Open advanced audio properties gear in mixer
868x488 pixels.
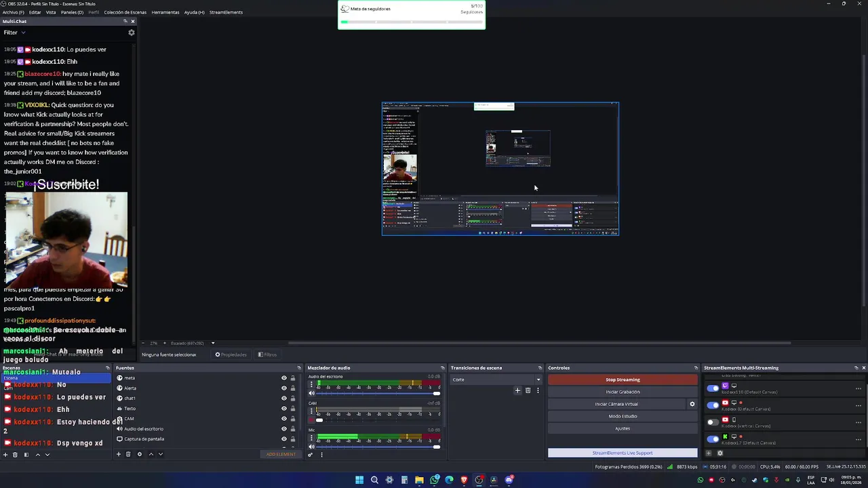(311, 454)
